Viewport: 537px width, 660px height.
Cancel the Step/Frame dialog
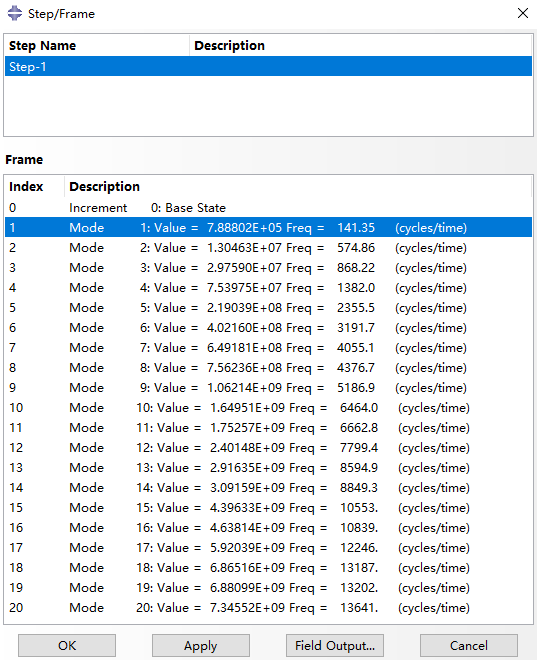click(x=469, y=645)
